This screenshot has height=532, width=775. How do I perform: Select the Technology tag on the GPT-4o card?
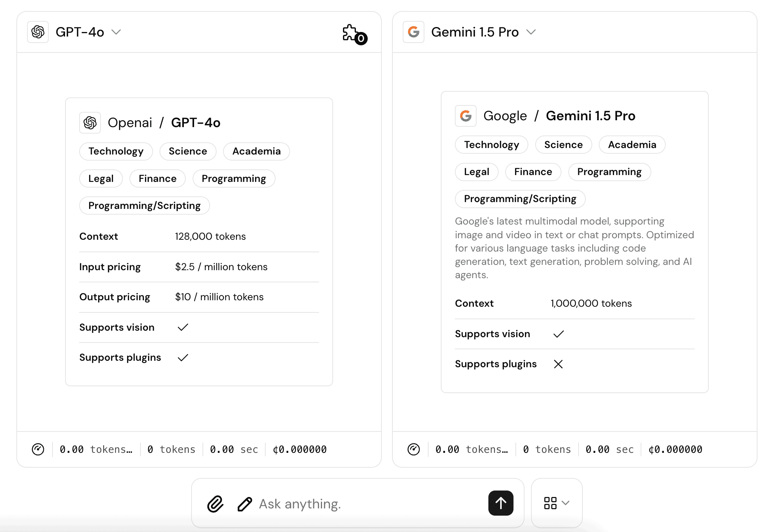click(x=116, y=151)
